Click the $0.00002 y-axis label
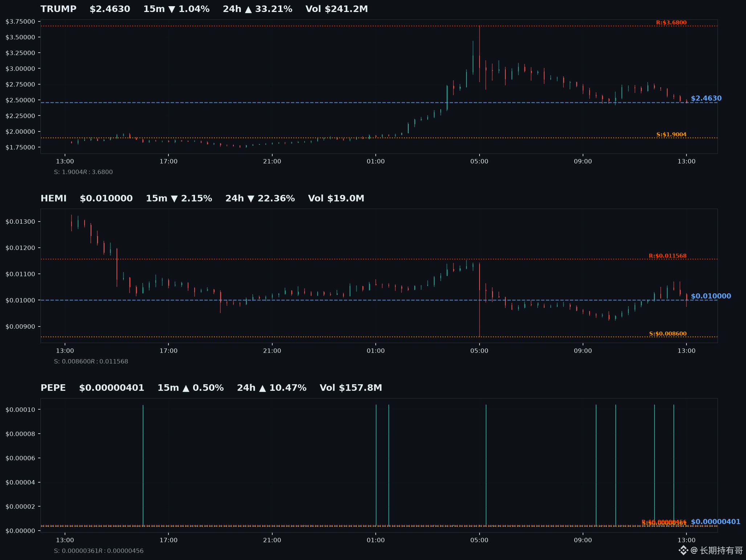746x560 pixels. pos(20,507)
